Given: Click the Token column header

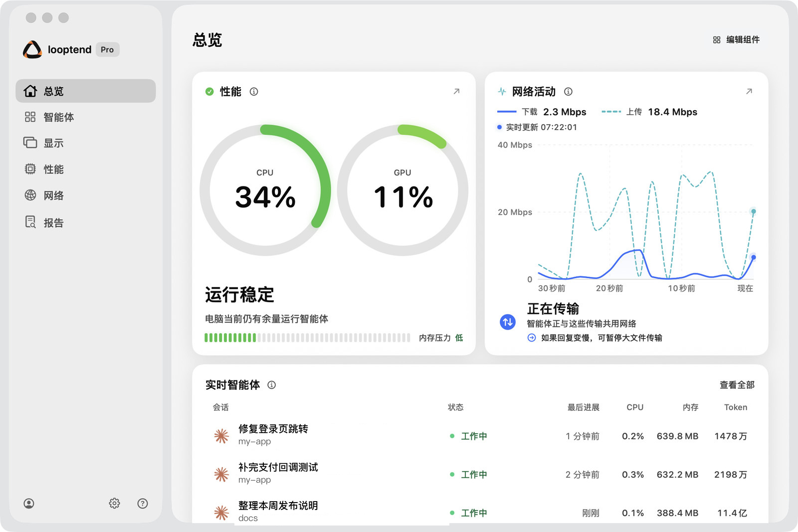Looking at the screenshot, I should (x=736, y=407).
